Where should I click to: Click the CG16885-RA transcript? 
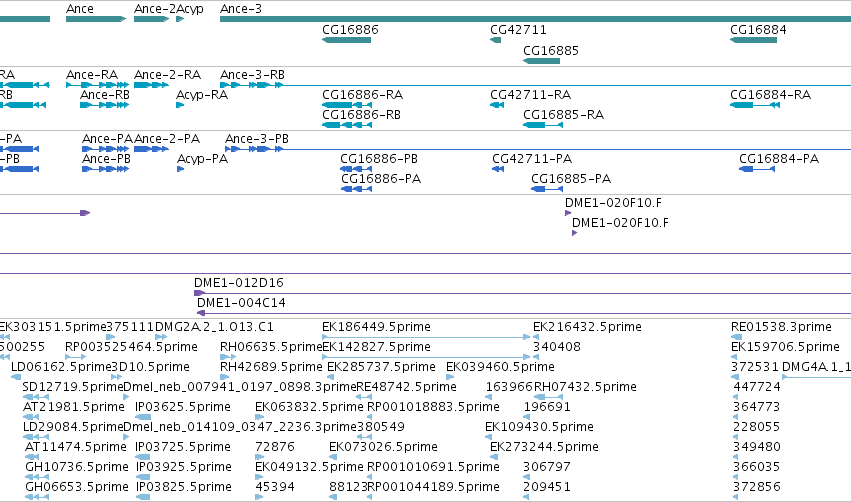click(x=543, y=125)
